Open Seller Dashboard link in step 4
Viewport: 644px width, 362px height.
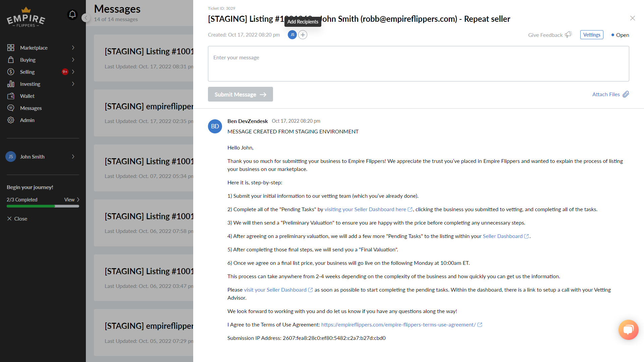click(506, 236)
